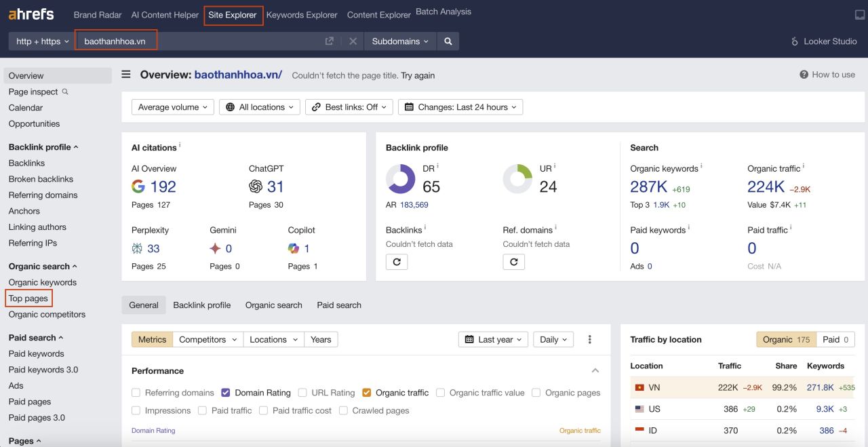Click the Try again link

pyautogui.click(x=418, y=75)
